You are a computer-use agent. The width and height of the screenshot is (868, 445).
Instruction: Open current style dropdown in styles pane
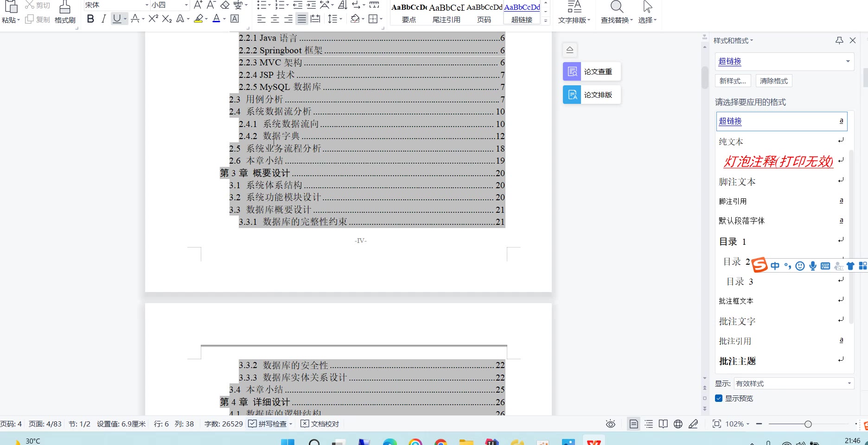(848, 61)
